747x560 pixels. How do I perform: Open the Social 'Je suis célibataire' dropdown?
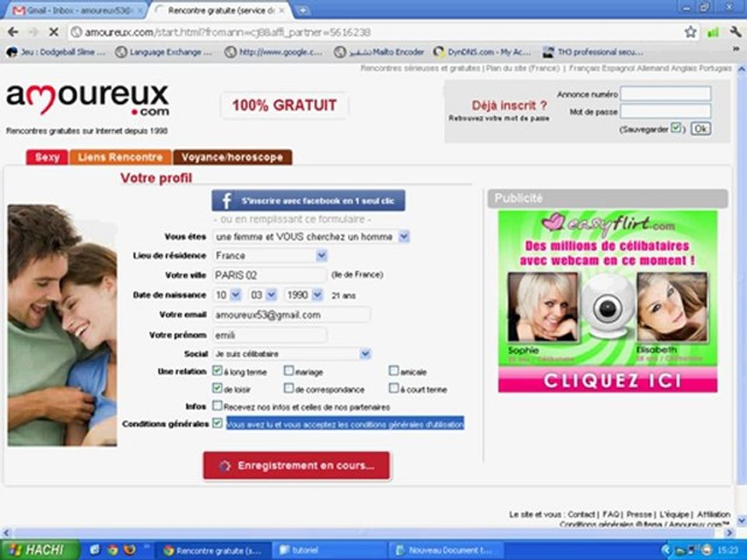[x=292, y=354]
